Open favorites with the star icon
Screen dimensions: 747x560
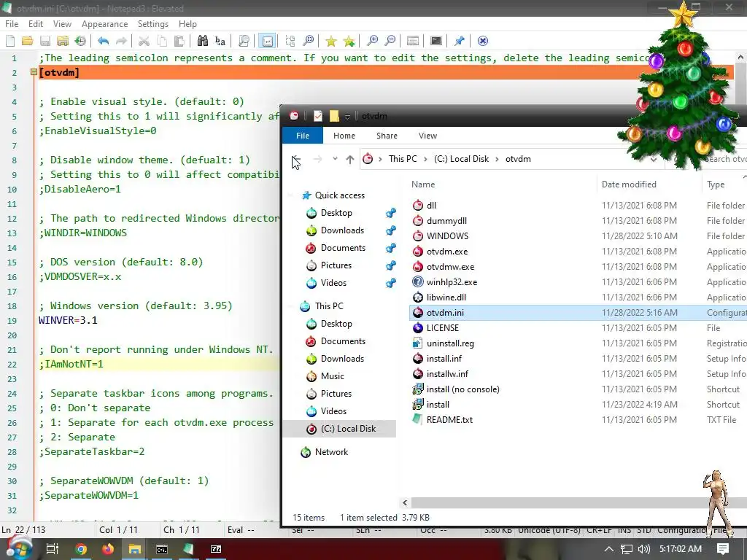click(x=330, y=41)
